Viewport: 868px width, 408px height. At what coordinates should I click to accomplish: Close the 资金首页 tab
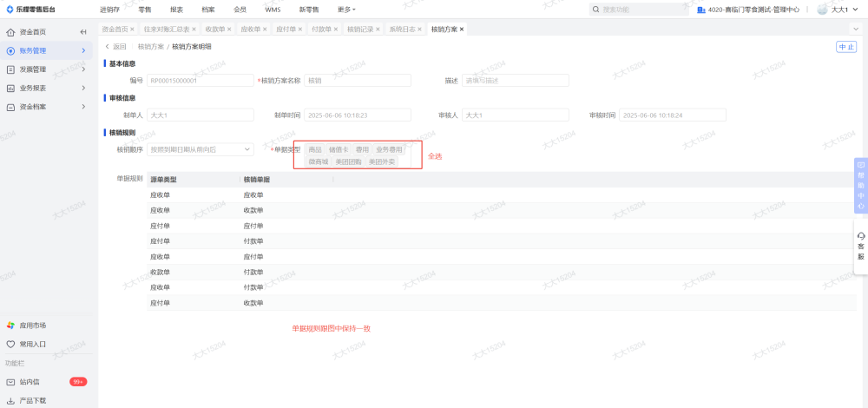point(132,29)
